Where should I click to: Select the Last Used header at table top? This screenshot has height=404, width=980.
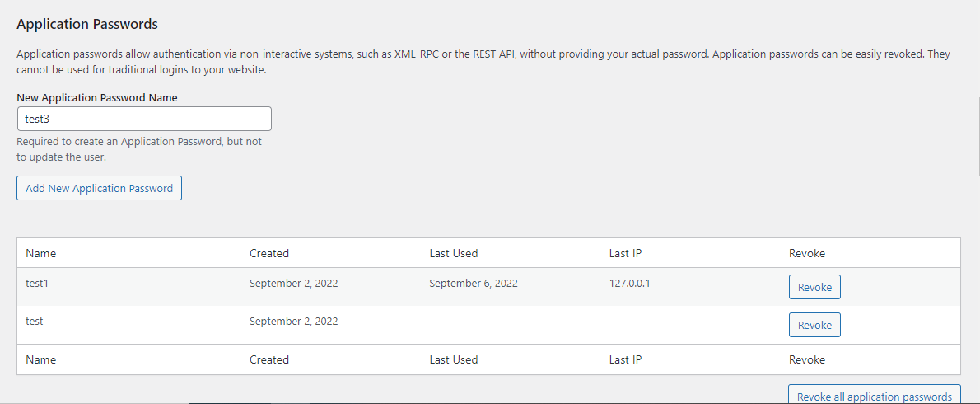coord(453,253)
